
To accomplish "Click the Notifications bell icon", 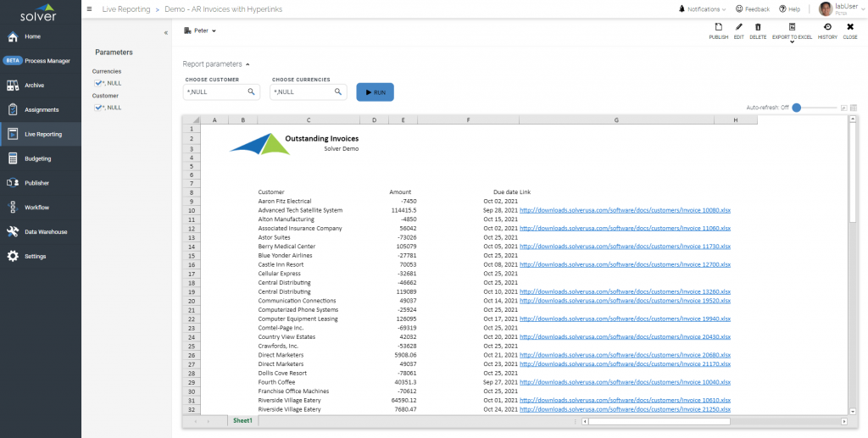I will click(x=682, y=9).
